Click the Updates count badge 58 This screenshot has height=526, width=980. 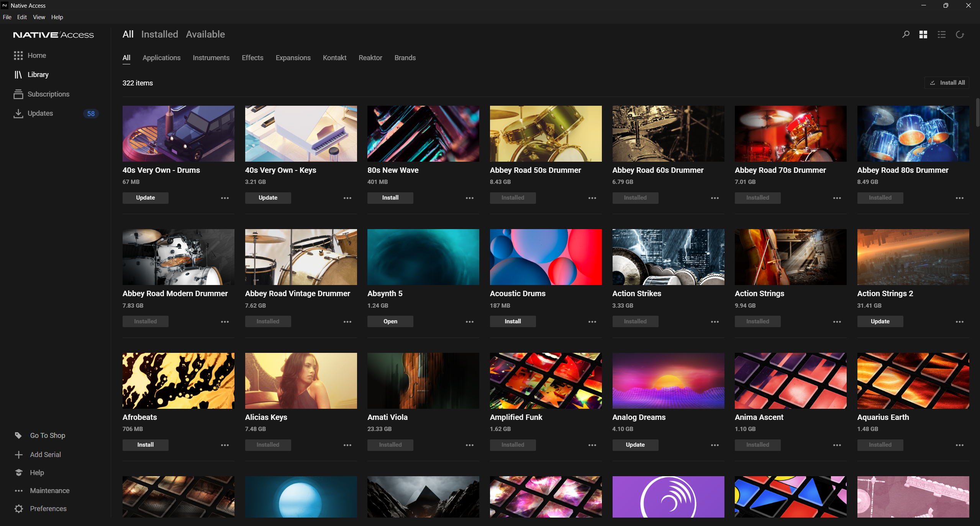[91, 114]
